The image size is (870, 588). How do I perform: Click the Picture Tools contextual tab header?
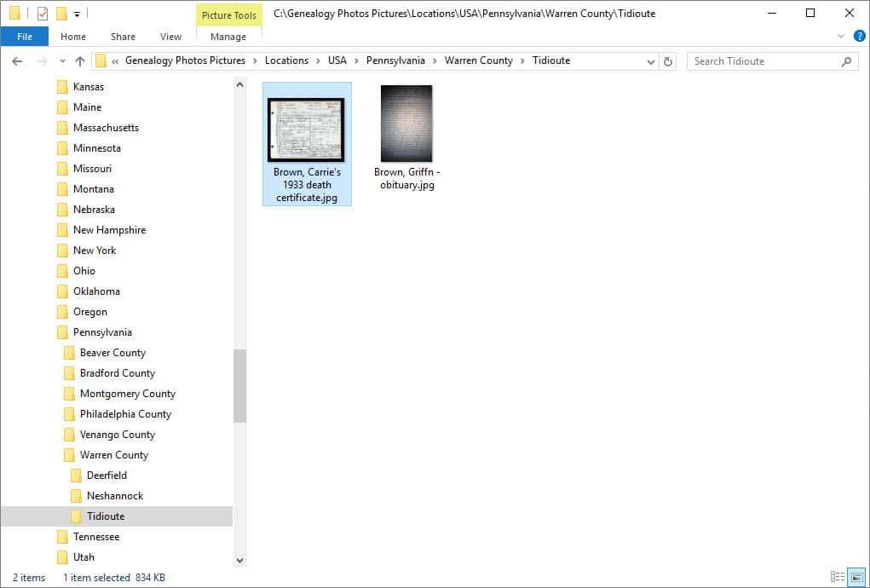point(228,15)
